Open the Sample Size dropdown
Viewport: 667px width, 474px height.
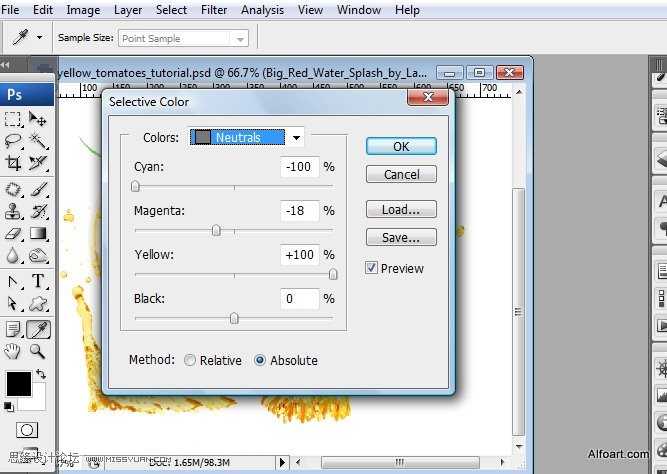coord(183,38)
